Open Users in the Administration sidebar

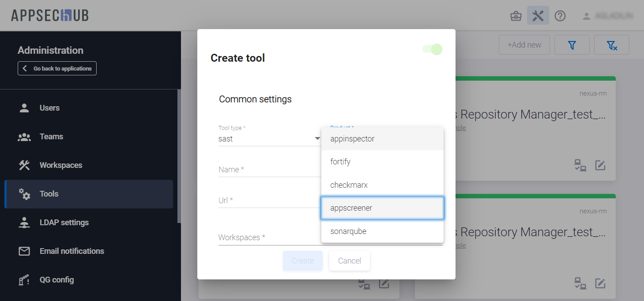click(49, 108)
